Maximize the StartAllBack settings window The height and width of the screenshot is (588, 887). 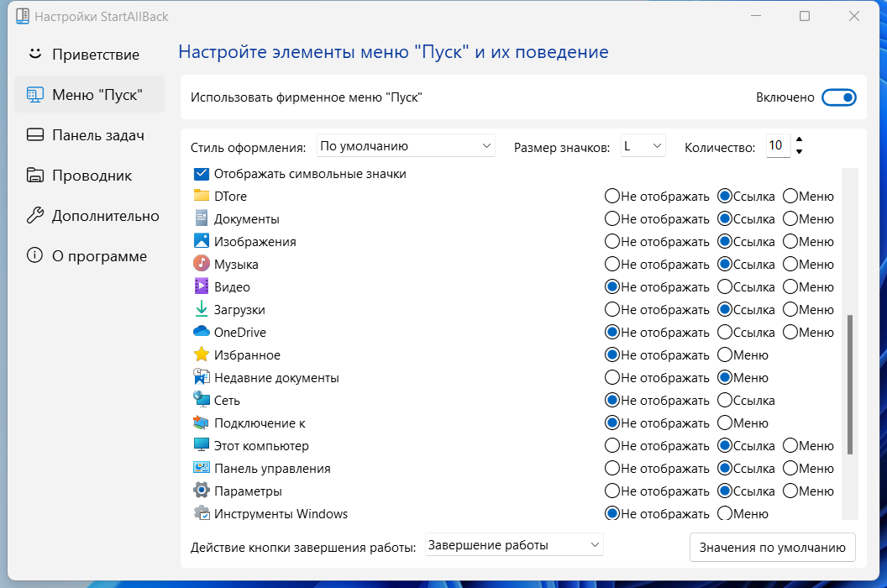tap(805, 17)
